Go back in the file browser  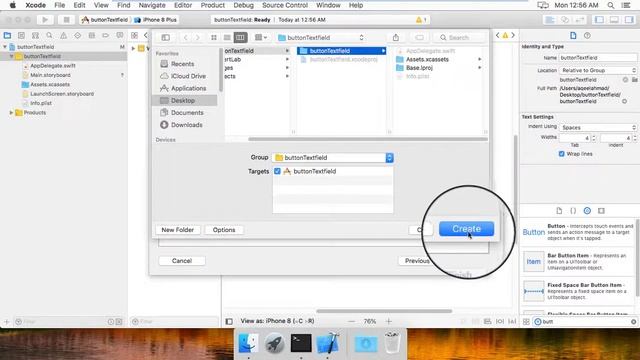tap(186, 38)
